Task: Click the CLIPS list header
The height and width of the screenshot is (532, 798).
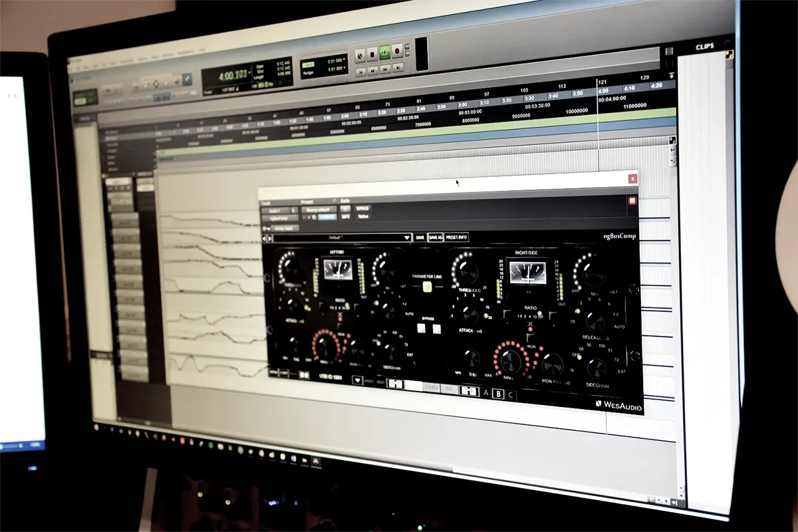Action: click(x=704, y=47)
